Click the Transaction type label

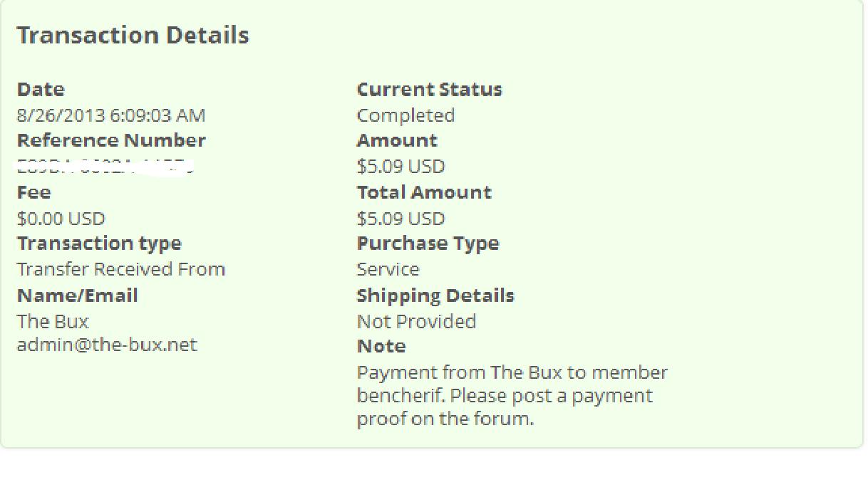pos(99,244)
